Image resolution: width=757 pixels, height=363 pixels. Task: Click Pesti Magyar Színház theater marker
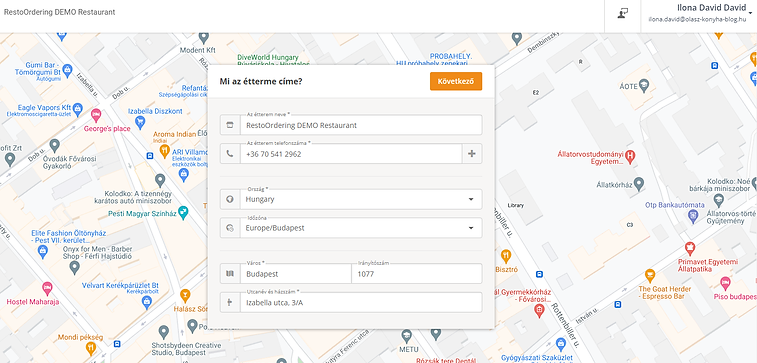(182, 212)
